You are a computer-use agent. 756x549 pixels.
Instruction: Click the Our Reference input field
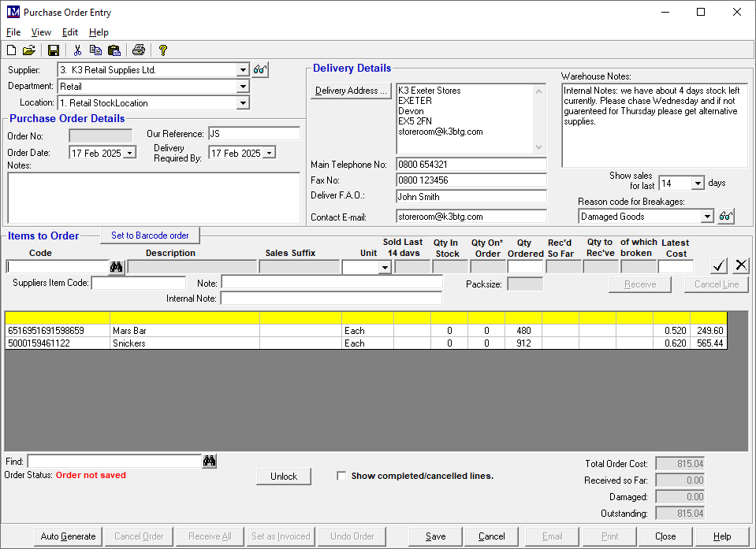point(254,135)
